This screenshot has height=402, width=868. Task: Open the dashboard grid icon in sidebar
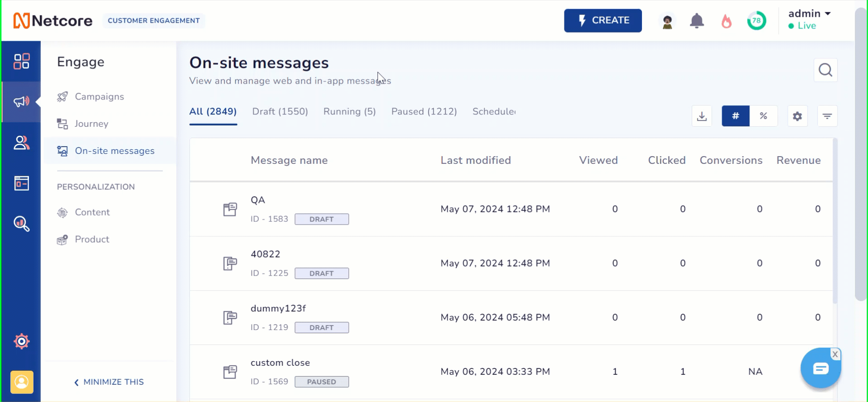[21, 61]
